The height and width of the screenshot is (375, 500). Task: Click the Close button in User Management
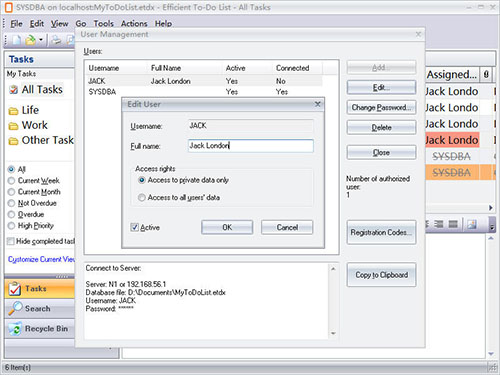(381, 153)
